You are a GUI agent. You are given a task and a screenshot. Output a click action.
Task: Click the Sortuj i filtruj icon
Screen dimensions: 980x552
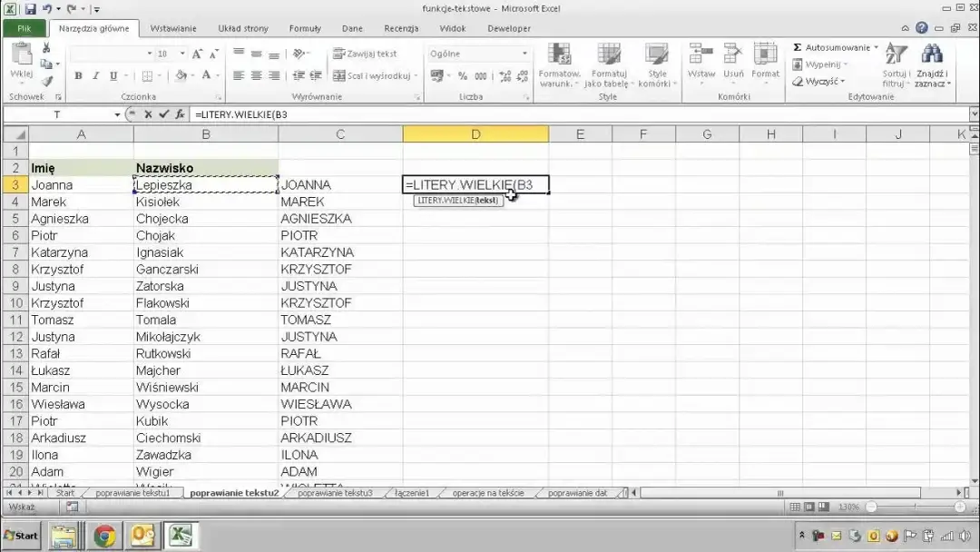pyautogui.click(x=896, y=56)
